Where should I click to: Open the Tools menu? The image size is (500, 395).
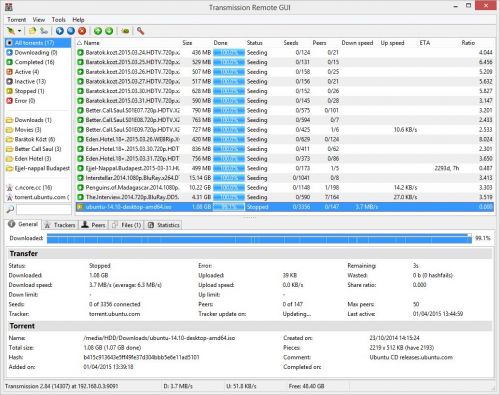point(58,20)
